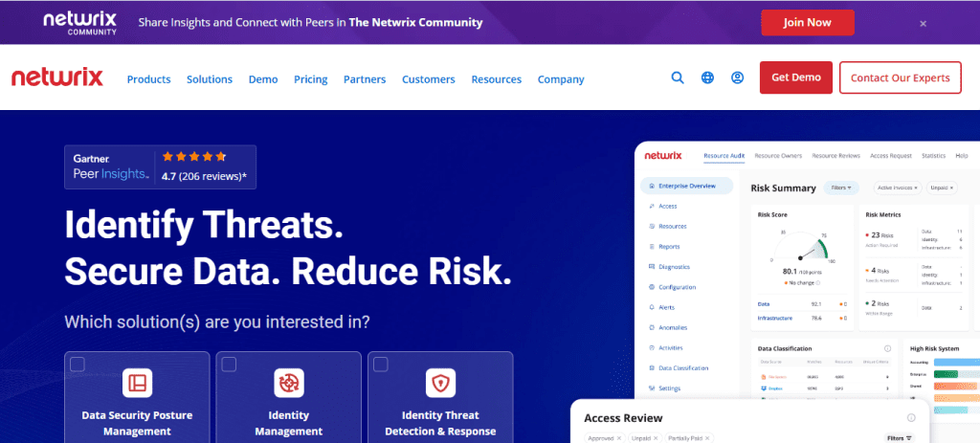Check the Data Security Posture Management checkbox
980x443 pixels.
[x=78, y=365]
